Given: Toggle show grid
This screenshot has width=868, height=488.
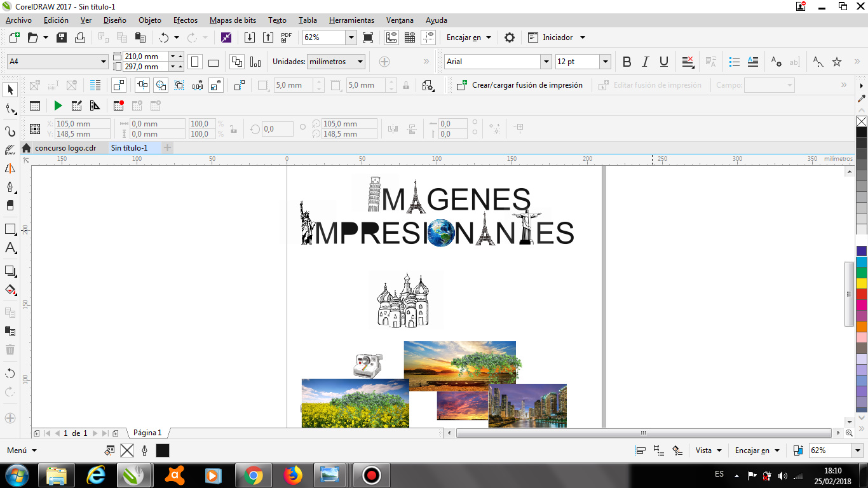Looking at the screenshot, I should click(410, 37).
